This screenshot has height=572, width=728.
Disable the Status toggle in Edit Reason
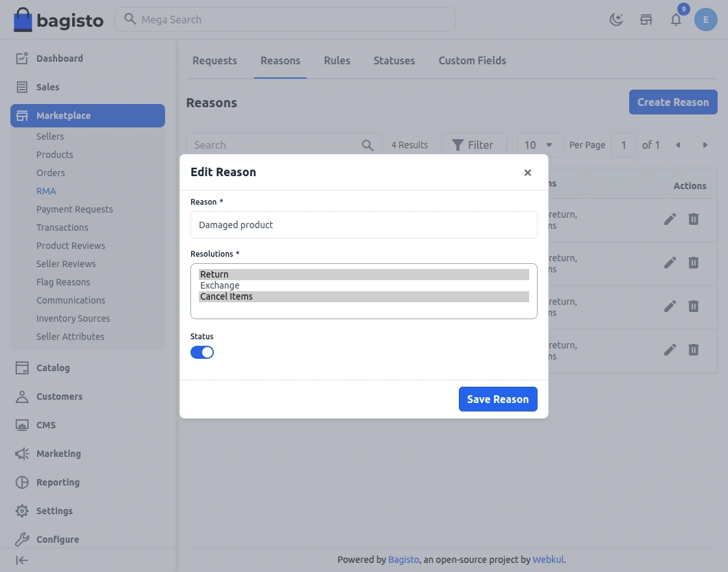pyautogui.click(x=202, y=352)
